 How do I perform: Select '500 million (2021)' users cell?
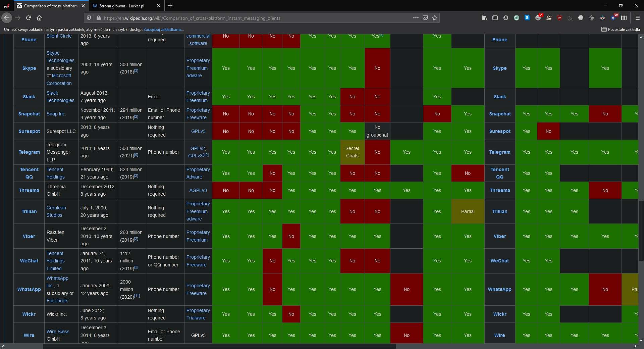tap(131, 152)
